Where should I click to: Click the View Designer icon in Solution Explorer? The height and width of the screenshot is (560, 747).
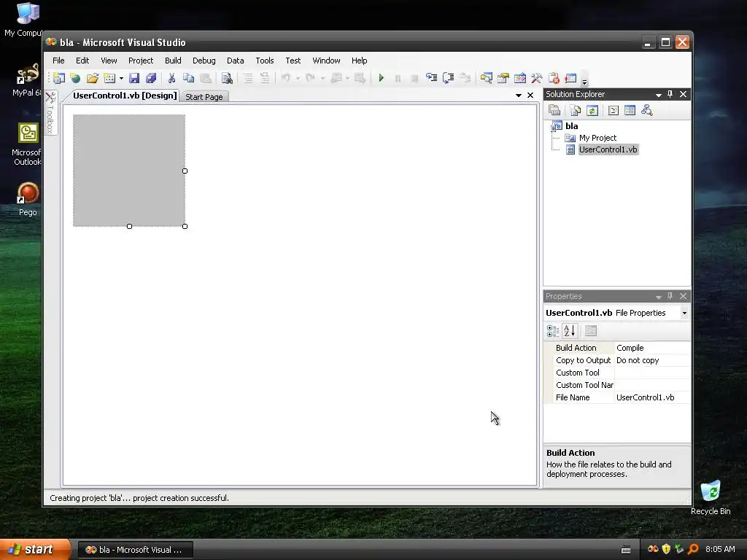630,111
